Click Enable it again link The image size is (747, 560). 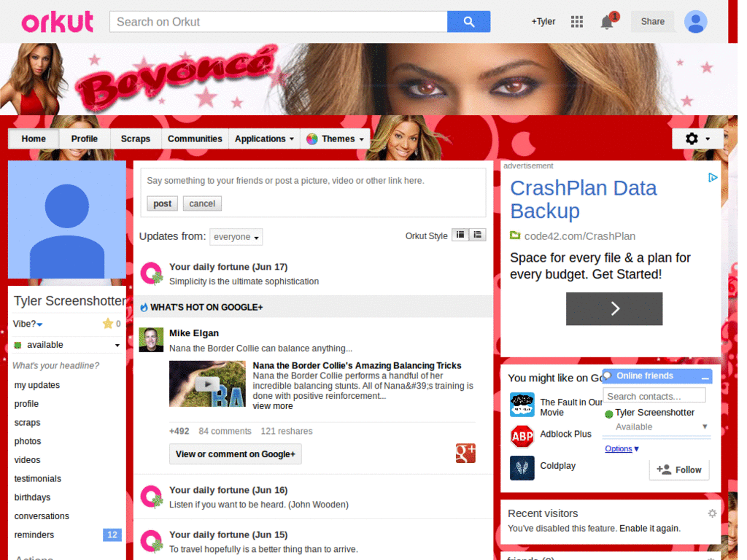pos(649,528)
